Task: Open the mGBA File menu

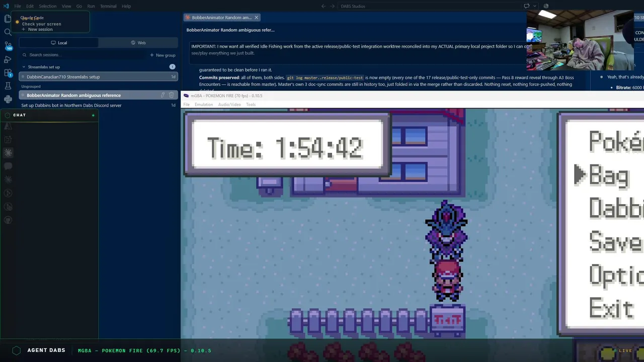Action: (186, 105)
